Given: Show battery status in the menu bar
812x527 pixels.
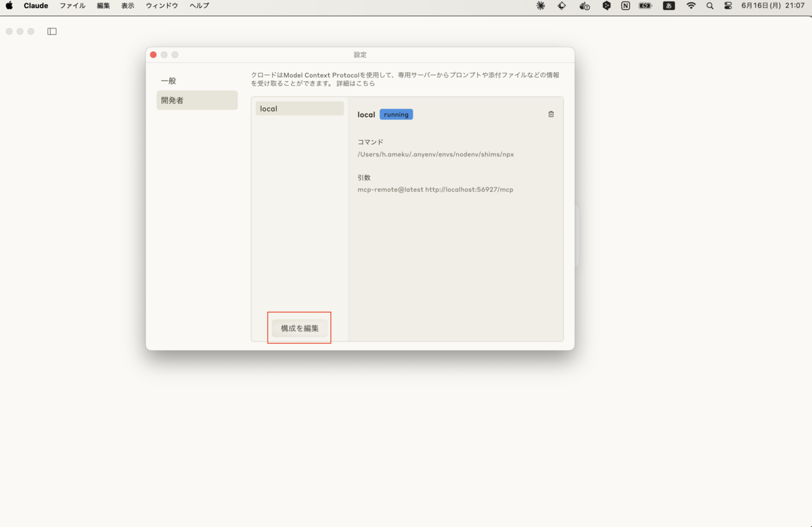Looking at the screenshot, I should [x=646, y=5].
